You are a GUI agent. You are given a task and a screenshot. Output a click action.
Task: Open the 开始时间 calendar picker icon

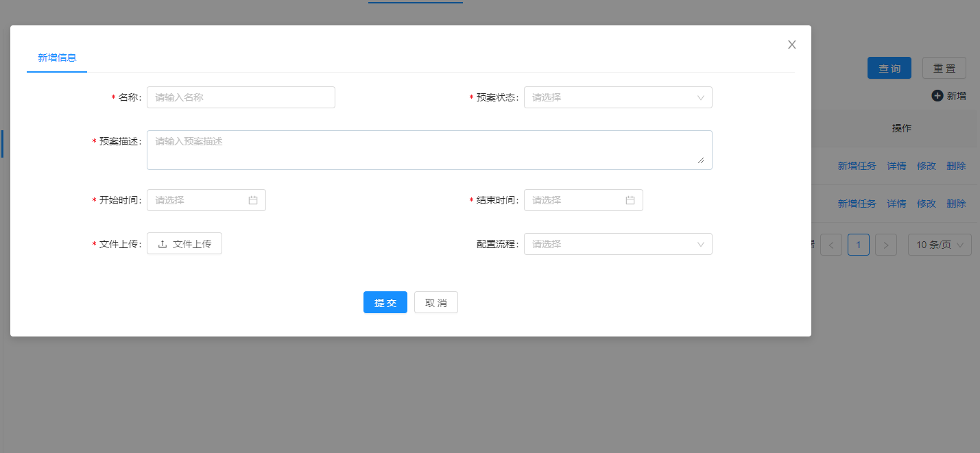252,199
